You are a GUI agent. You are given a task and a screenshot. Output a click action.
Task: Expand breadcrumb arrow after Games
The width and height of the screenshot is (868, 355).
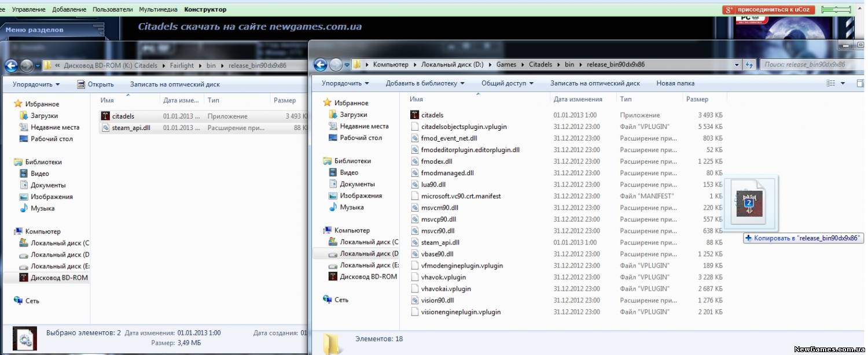pyautogui.click(x=524, y=65)
